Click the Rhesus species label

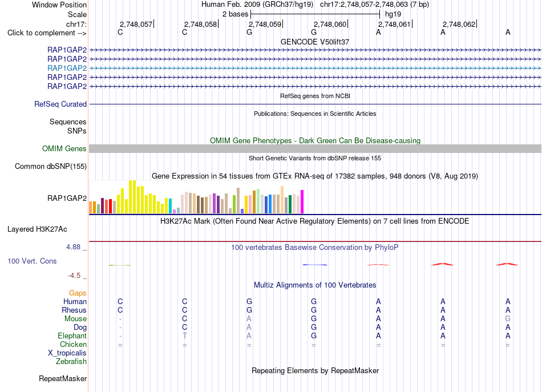click(x=74, y=310)
